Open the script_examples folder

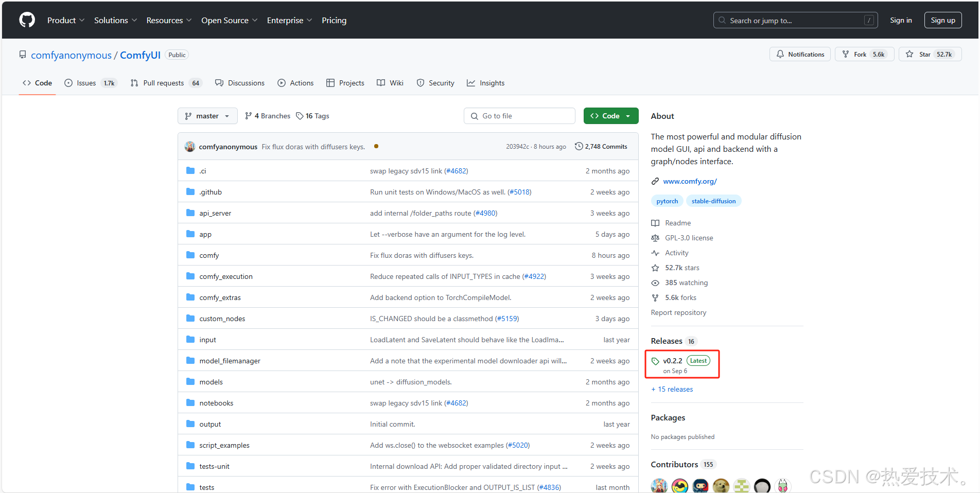(x=224, y=445)
